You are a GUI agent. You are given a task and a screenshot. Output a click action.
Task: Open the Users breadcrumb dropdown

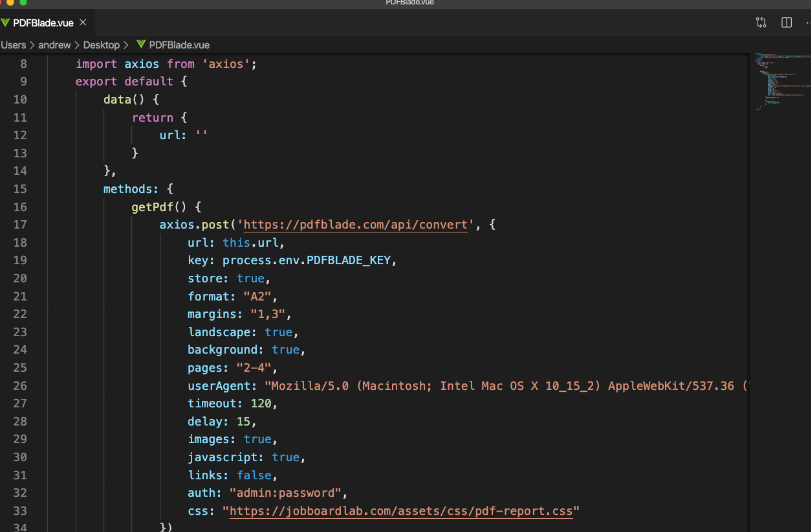tap(13, 45)
